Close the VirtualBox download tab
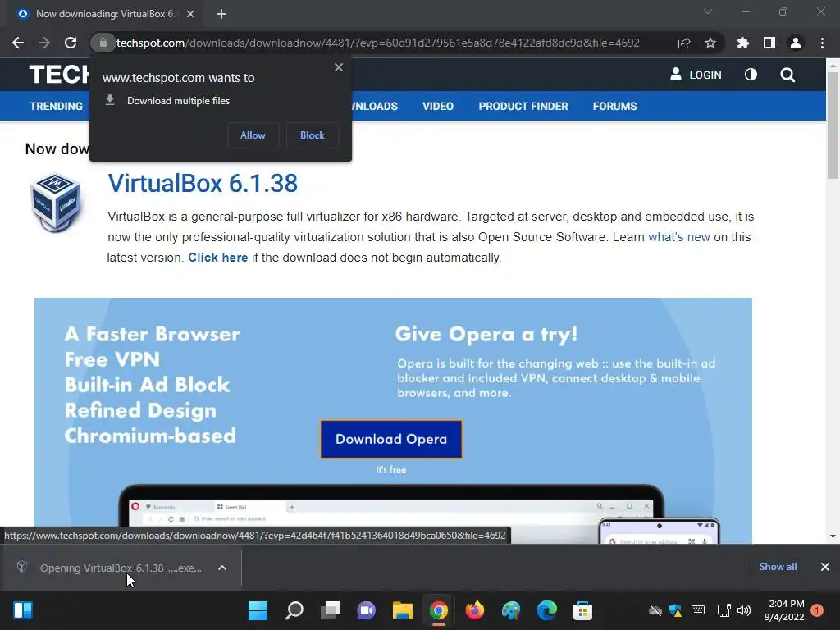Screen dimensions: 840x630 pyautogui.click(x=190, y=14)
